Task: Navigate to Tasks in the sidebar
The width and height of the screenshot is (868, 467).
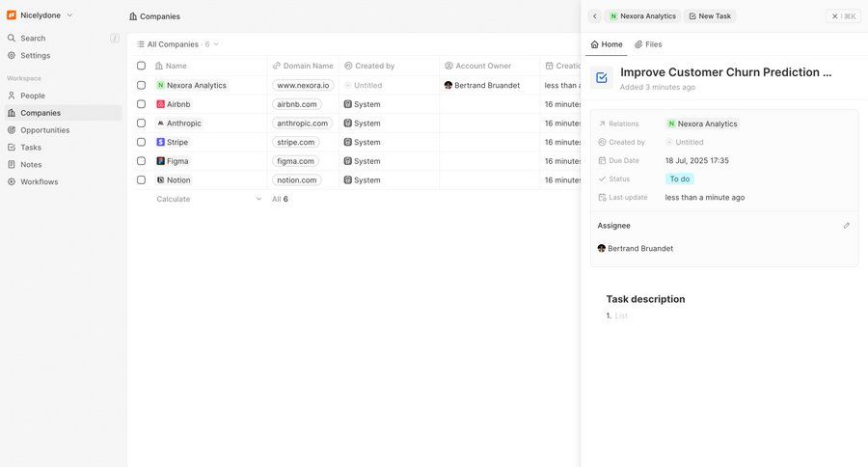Action: tap(31, 148)
